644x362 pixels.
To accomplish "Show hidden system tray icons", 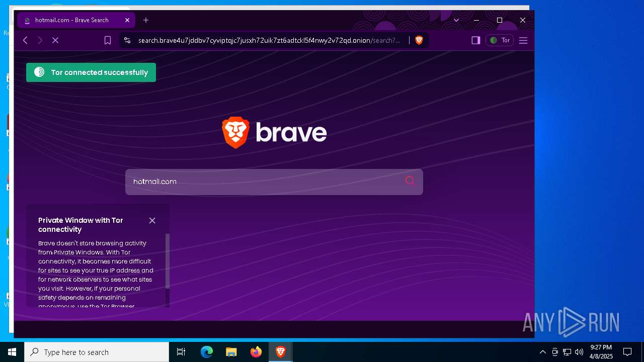I will tap(542, 352).
